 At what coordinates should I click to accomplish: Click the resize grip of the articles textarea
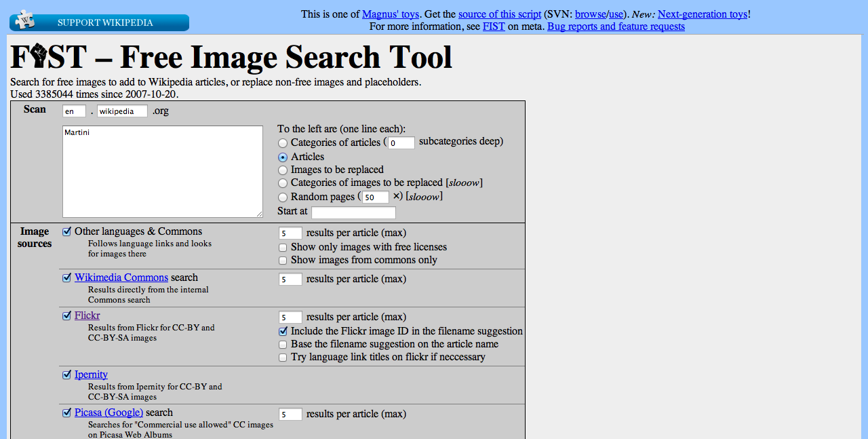[259, 214]
